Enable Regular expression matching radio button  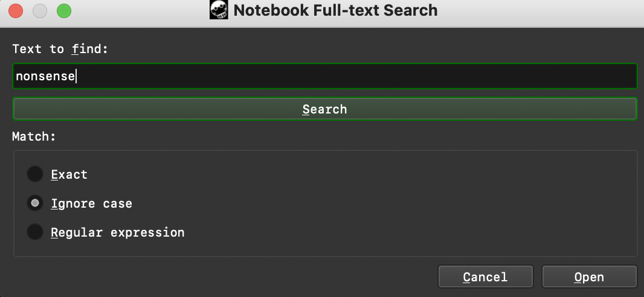35,232
